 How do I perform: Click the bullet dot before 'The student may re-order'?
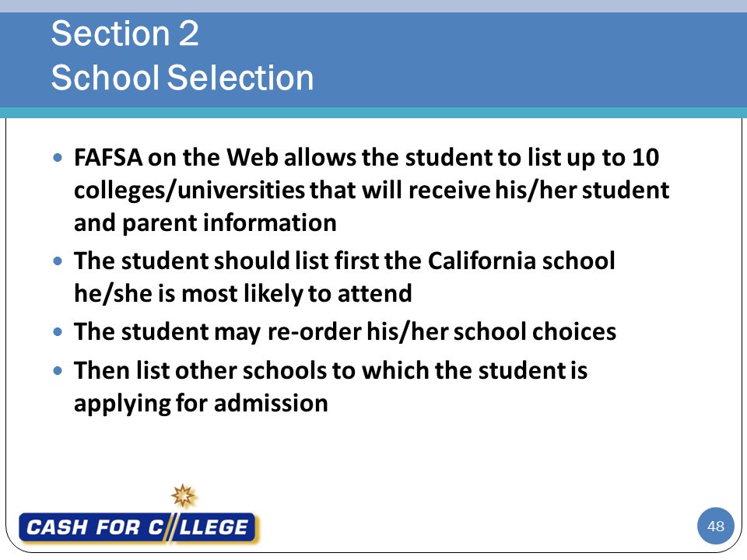click(x=58, y=332)
